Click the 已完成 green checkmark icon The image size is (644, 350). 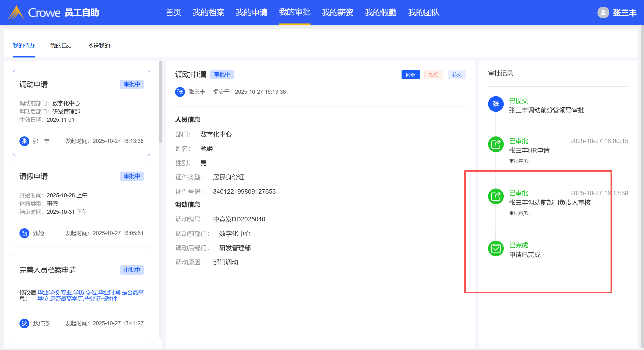pyautogui.click(x=495, y=248)
